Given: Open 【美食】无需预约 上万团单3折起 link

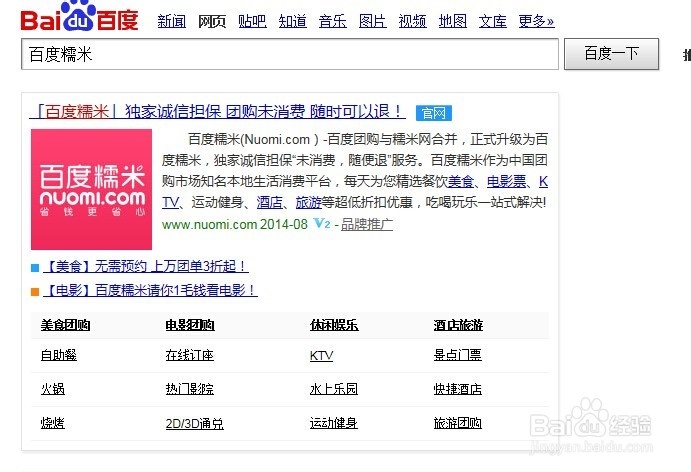Looking at the screenshot, I should (x=146, y=266).
